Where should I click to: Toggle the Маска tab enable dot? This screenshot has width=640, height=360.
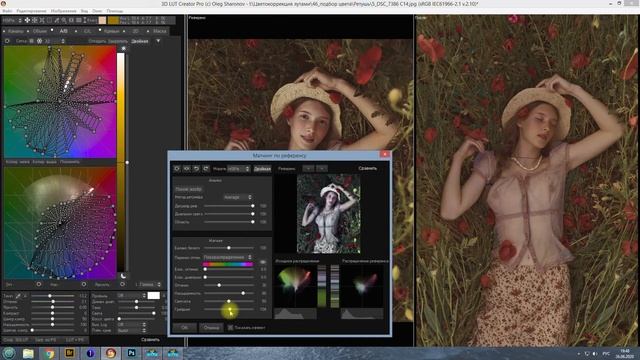tap(148, 31)
